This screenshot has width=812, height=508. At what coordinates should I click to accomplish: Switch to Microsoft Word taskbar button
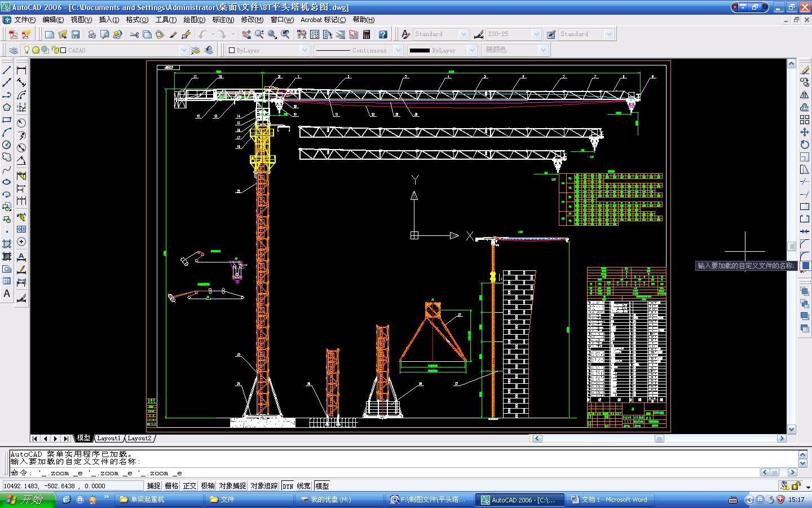tap(609, 500)
